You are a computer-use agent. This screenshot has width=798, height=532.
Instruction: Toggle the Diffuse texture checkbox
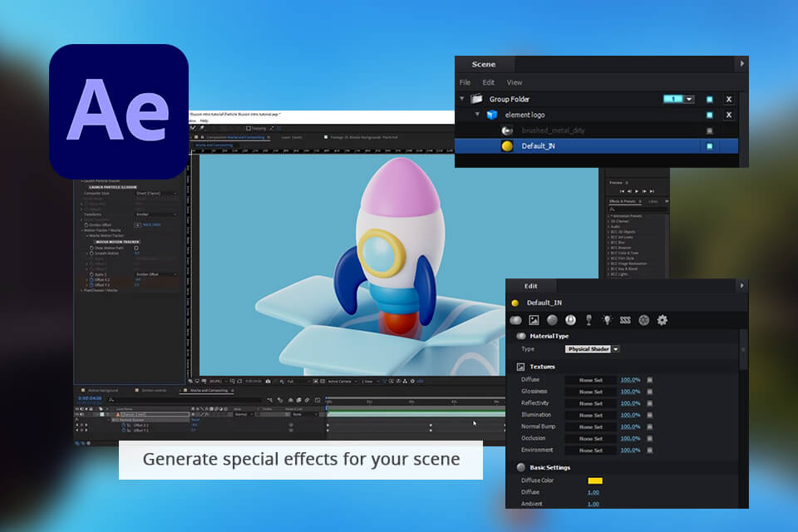(x=650, y=380)
